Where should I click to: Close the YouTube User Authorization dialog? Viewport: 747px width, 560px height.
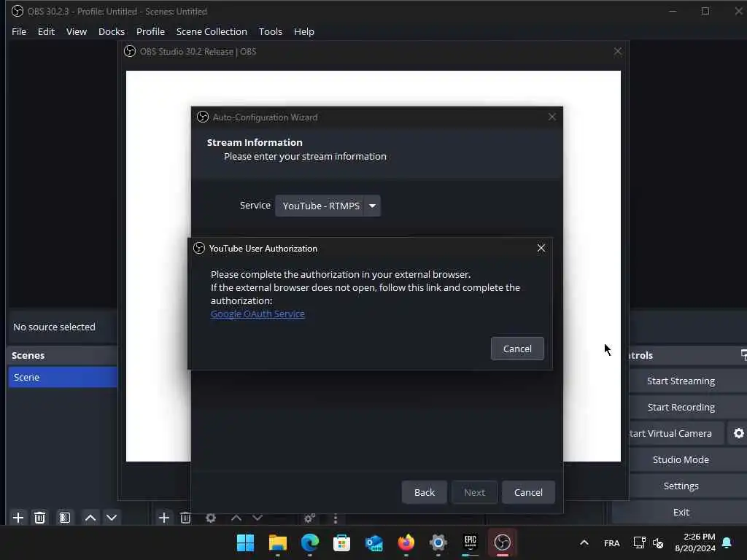541,248
